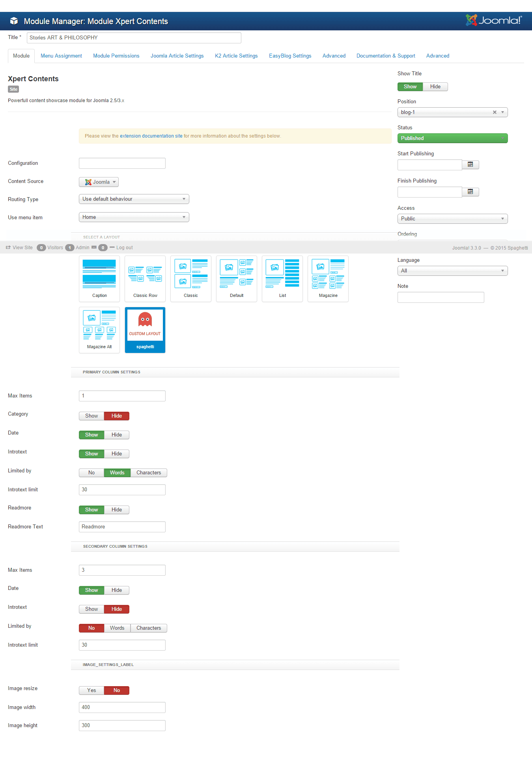Clear the blog-1 position selection

(495, 112)
